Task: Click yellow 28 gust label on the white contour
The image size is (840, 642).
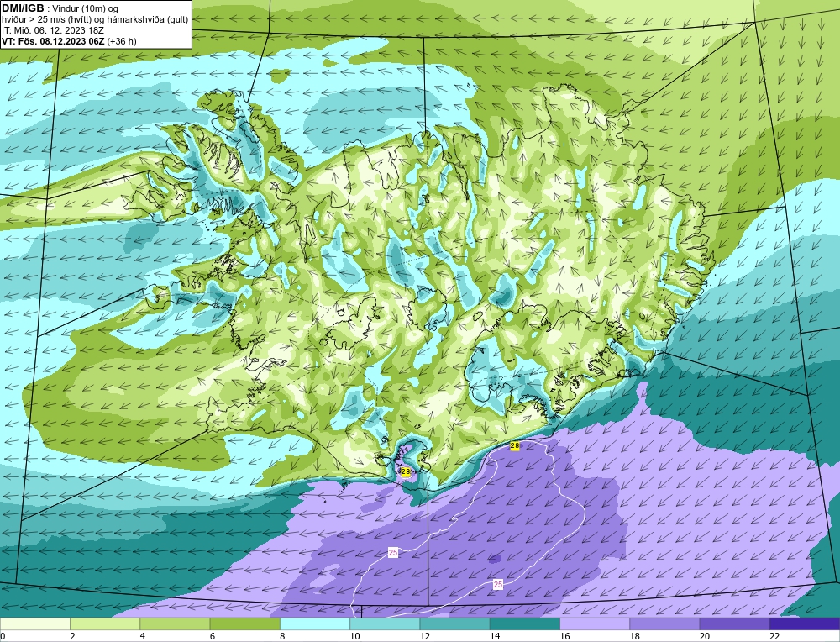Action: pos(515,445)
